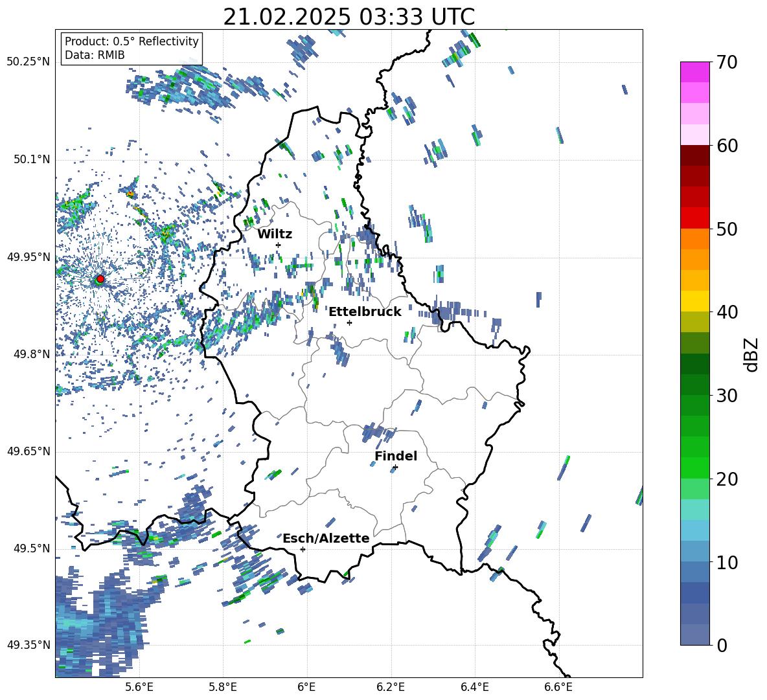Click the 20 colorbar tick label
This screenshot has height=700, width=767.
pos(727,479)
